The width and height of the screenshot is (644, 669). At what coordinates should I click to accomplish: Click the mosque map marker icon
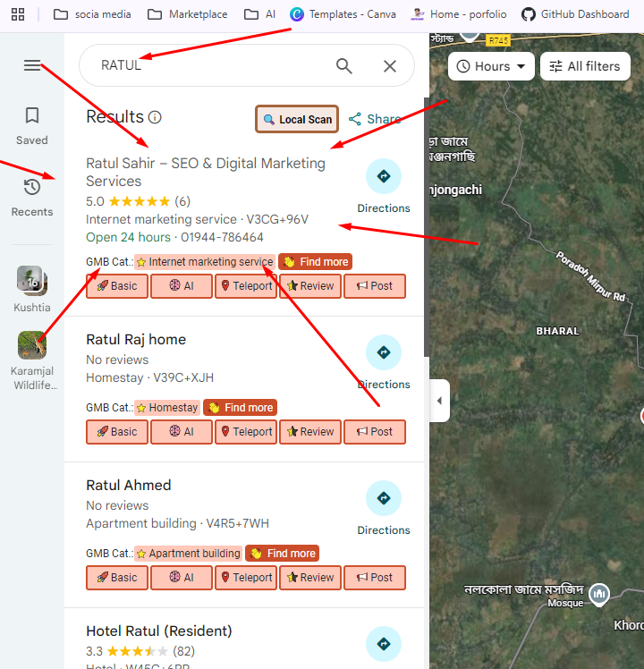pos(599,594)
